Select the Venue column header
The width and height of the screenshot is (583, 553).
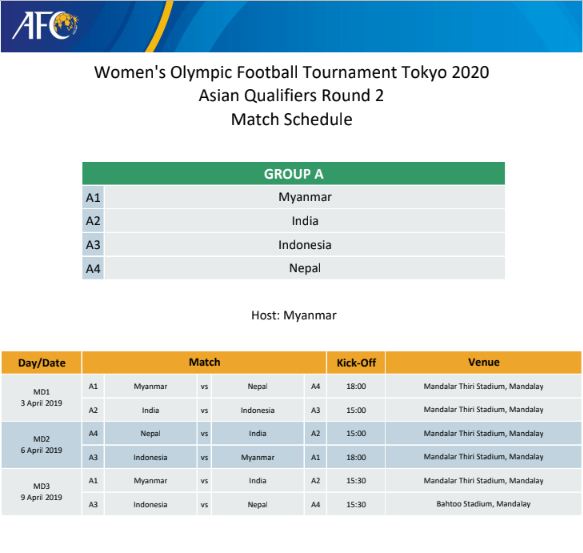tap(483, 363)
